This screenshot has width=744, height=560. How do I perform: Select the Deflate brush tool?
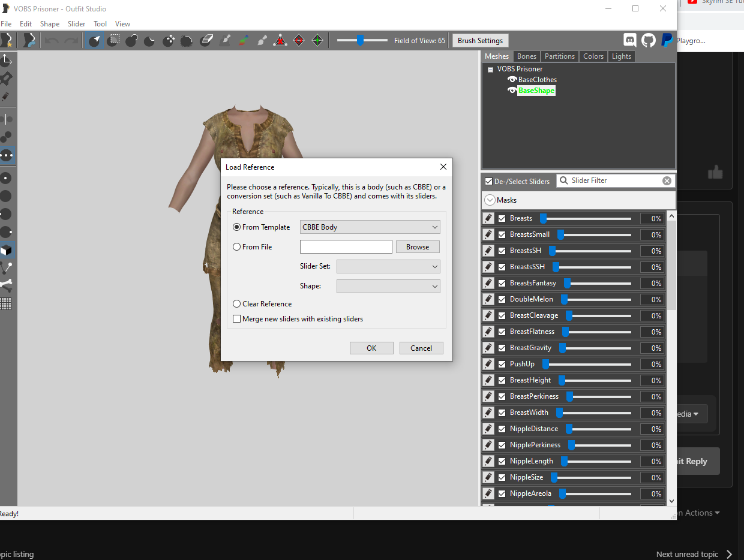click(x=150, y=40)
